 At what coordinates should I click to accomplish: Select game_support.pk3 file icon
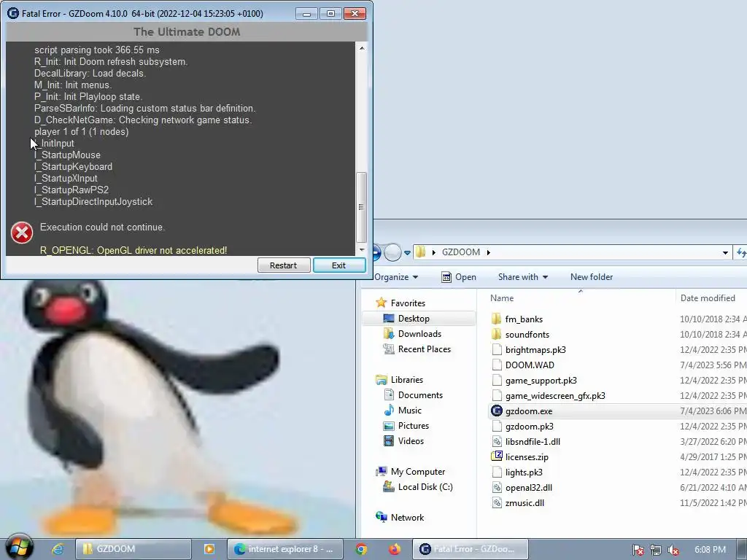point(496,380)
